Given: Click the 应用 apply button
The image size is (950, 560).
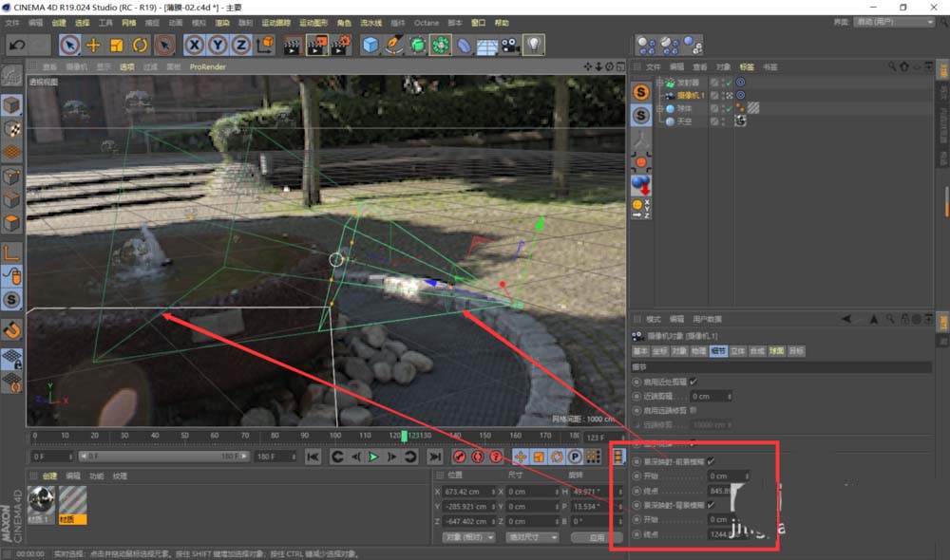Looking at the screenshot, I should point(597,537).
